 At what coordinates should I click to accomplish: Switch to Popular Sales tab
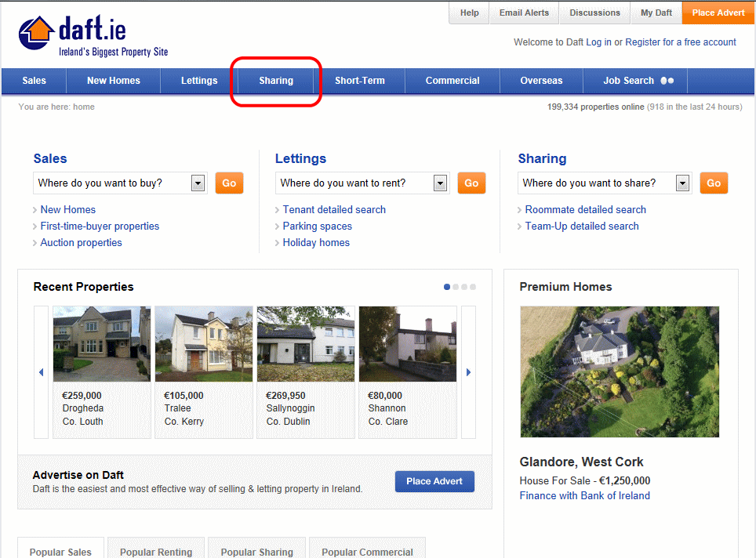60,549
